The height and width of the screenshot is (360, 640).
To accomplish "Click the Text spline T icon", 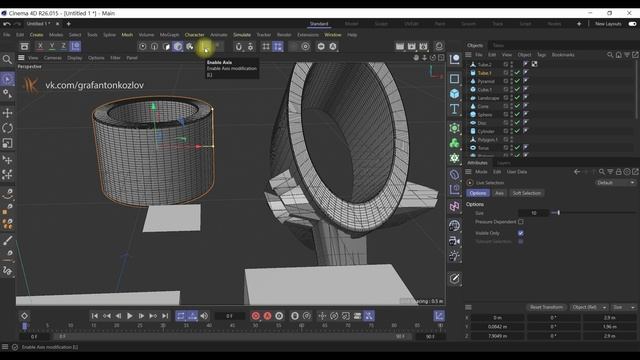I will (454, 109).
